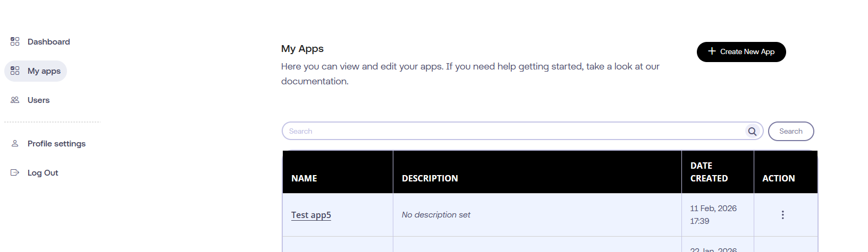The height and width of the screenshot is (252, 868).
Task: Click the DESCRIPTION column header
Action: coord(429,178)
